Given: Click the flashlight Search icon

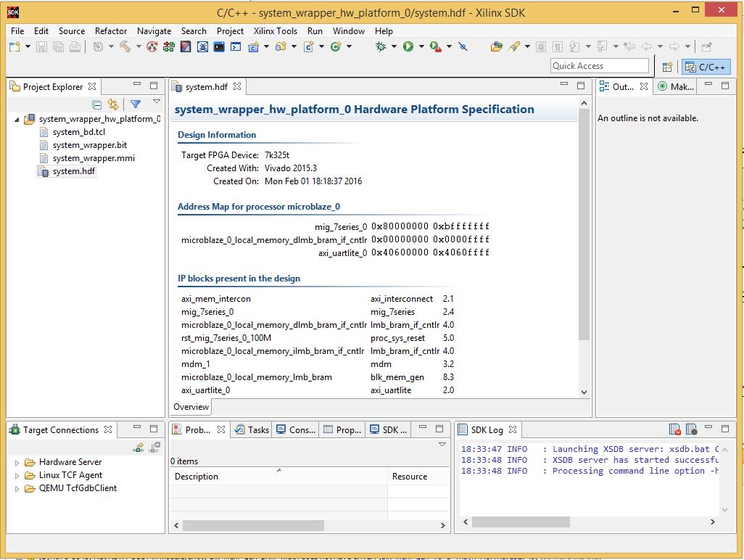Looking at the screenshot, I should [514, 46].
